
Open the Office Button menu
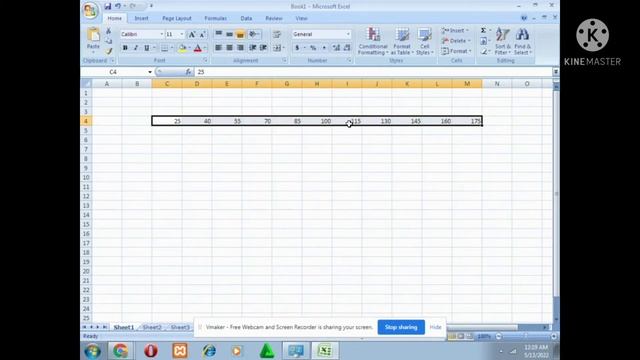tap(90, 10)
